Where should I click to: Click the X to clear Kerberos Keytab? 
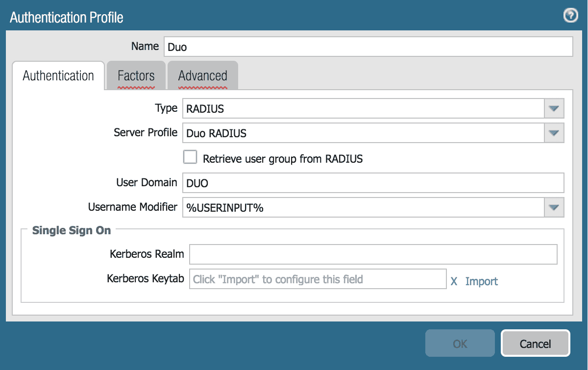(x=453, y=281)
